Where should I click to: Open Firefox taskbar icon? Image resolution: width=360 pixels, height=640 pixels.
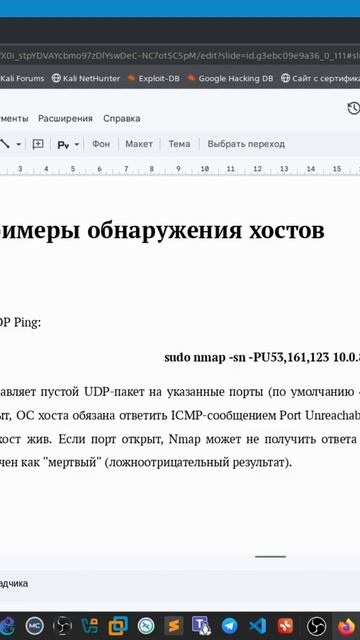(347, 625)
